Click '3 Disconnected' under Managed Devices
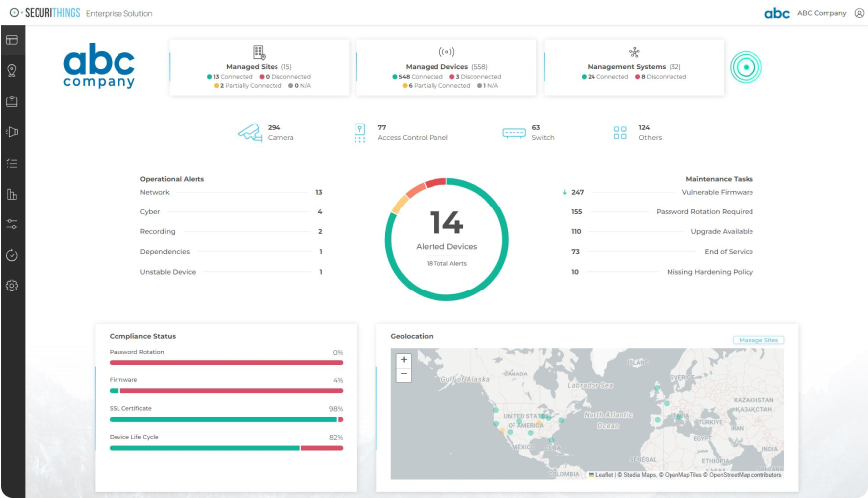This screenshot has width=868, height=498. tap(475, 77)
